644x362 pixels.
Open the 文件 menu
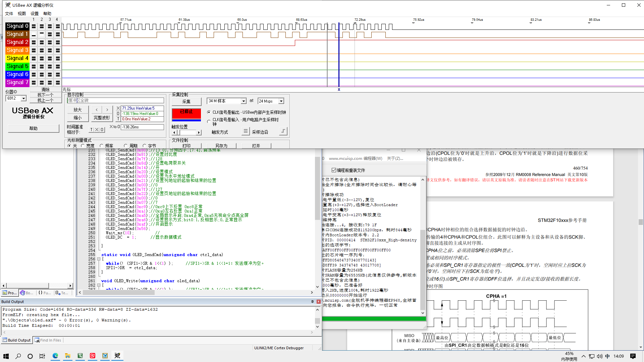[9, 14]
